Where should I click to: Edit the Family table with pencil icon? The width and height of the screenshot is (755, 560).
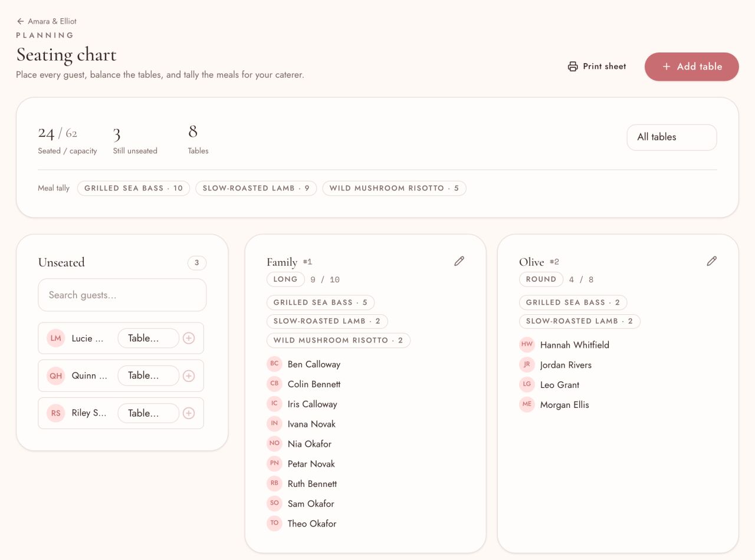click(459, 261)
